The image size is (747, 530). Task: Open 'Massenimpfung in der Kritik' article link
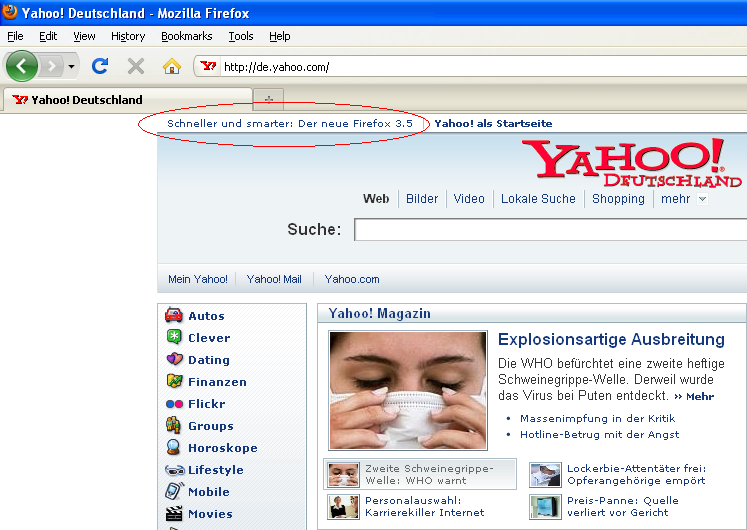[x=598, y=418]
